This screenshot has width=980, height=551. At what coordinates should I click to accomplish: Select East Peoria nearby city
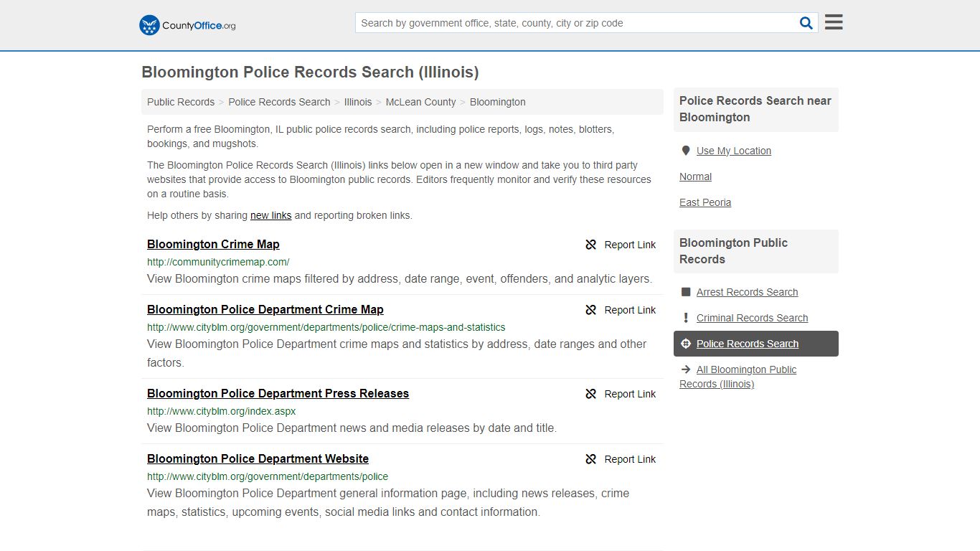(705, 202)
